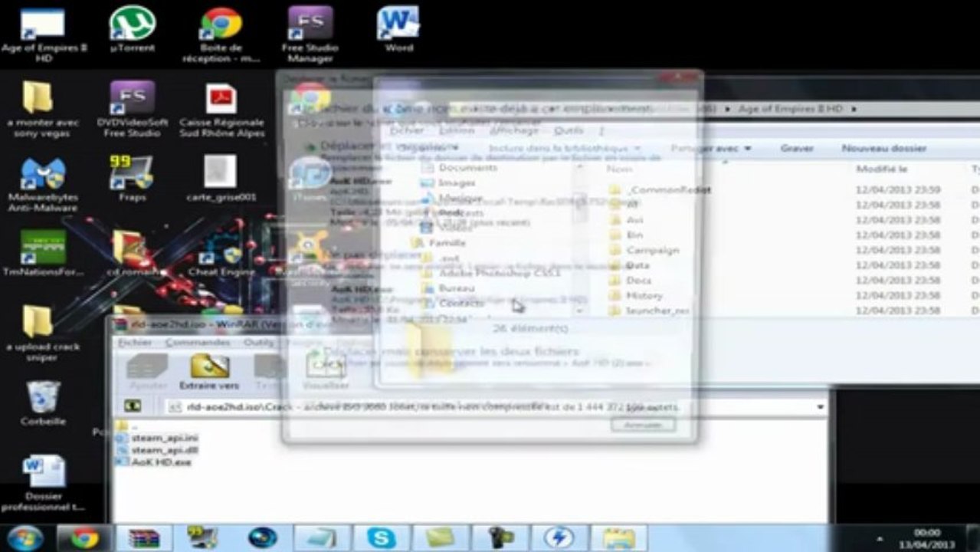
Task: Select the TmNationsFor... desktop shortcut
Action: 43,253
